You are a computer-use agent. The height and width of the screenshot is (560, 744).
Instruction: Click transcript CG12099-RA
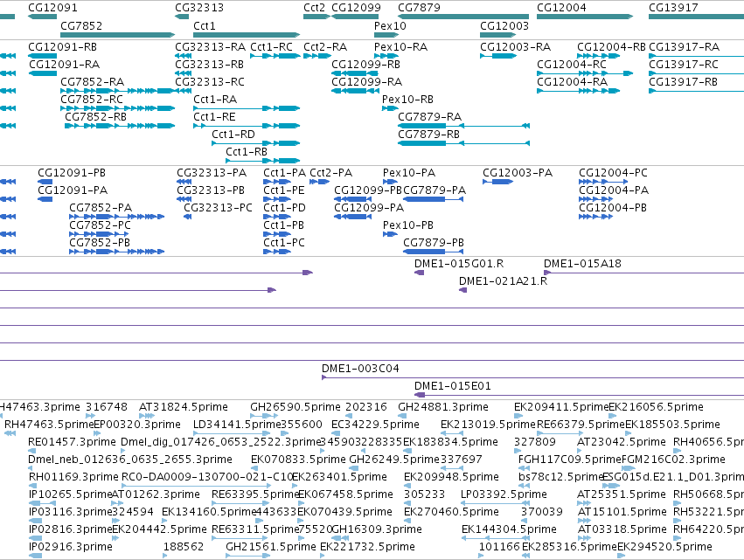click(354, 91)
